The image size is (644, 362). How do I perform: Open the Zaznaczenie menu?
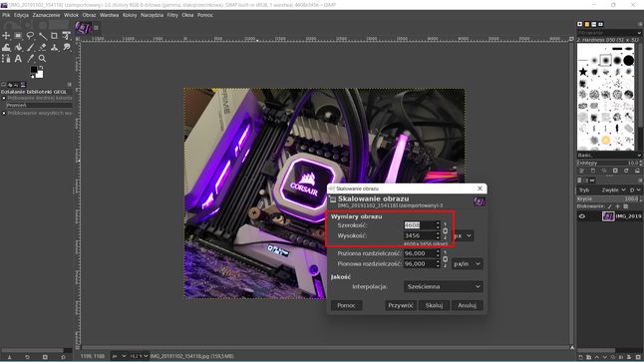pos(46,15)
